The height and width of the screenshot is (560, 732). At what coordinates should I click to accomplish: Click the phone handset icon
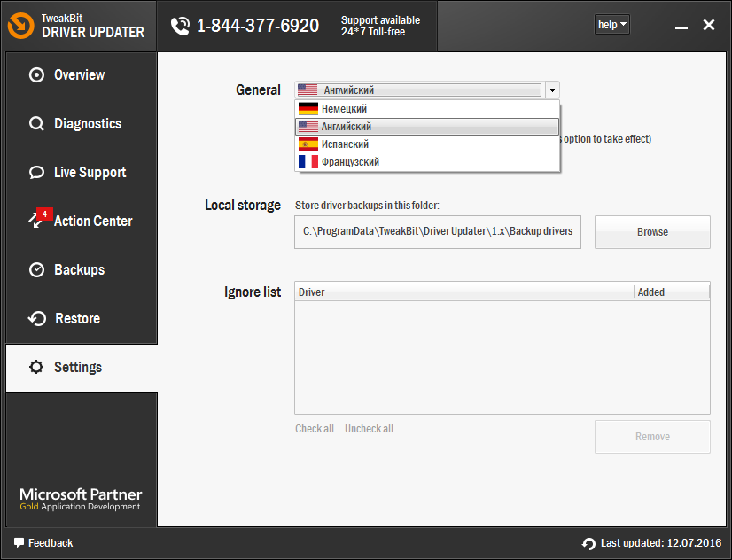coord(180,26)
